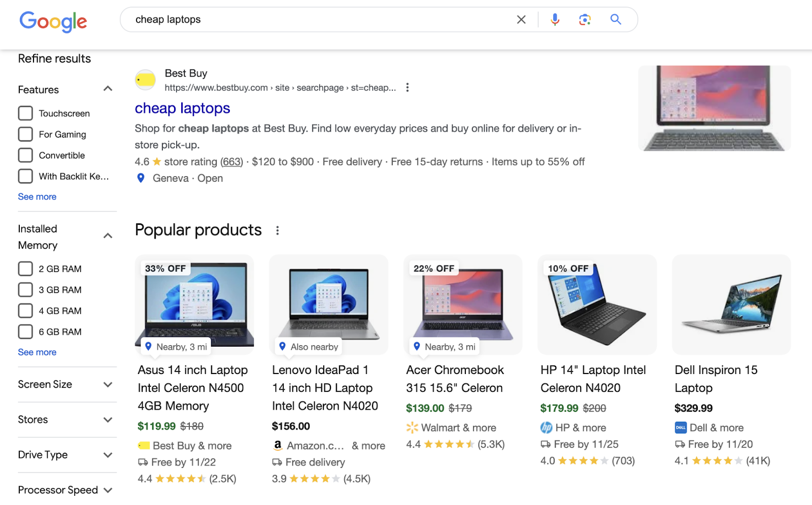The height and width of the screenshot is (505, 812).
Task: Start a voice search with the microphone icon
Action: 555,19
